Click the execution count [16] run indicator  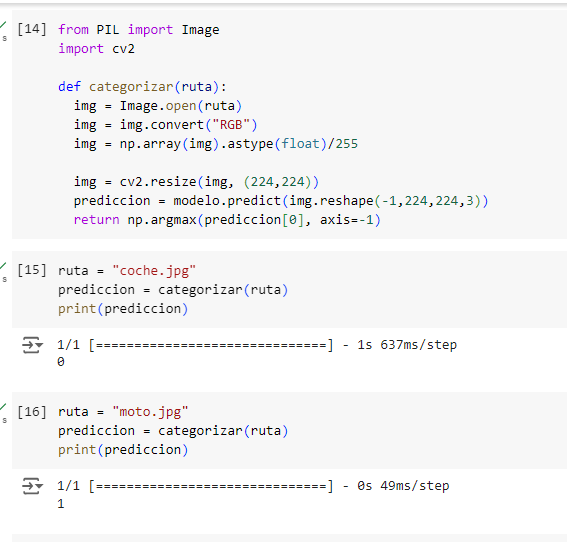(32, 411)
